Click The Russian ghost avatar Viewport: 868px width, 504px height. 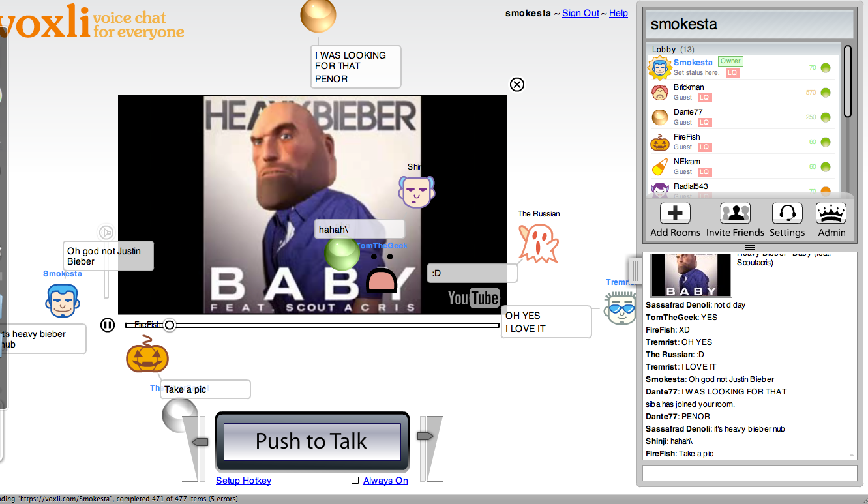point(538,243)
